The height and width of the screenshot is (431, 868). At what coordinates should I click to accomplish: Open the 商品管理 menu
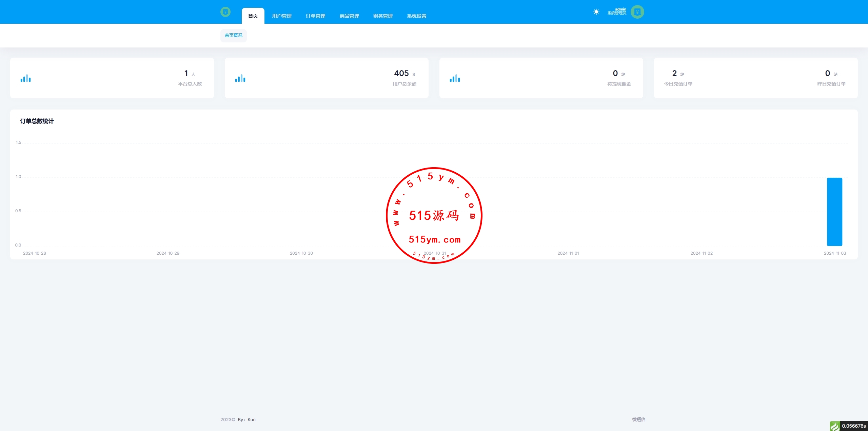[349, 16]
